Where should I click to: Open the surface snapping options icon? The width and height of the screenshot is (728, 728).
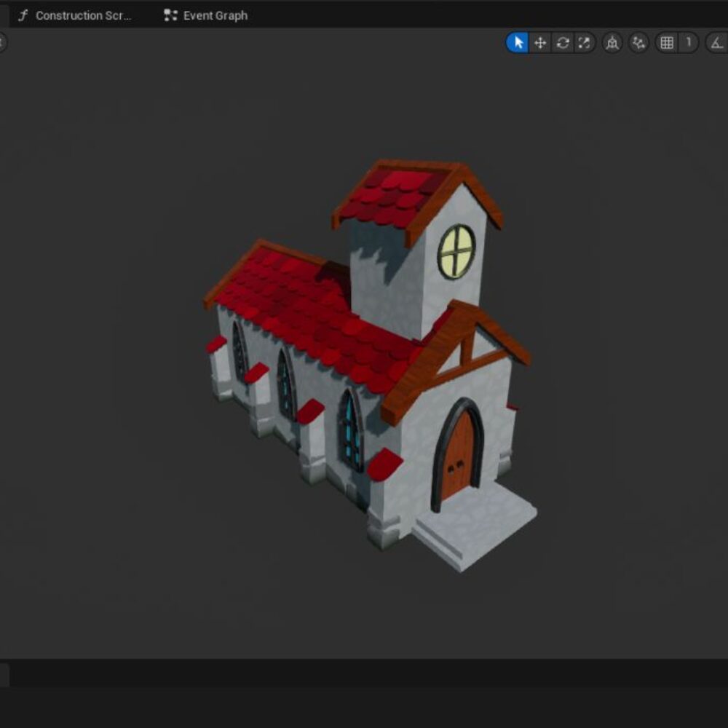638,43
